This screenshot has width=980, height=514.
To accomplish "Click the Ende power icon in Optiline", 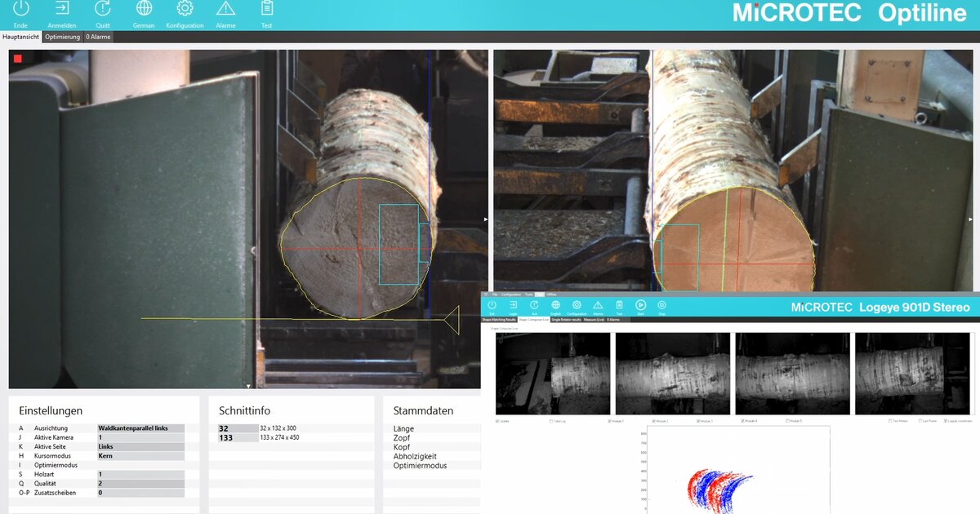I will point(21,9).
